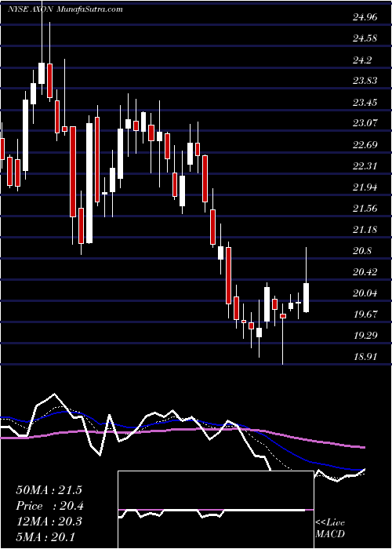Select the 18.91 price axis label

click(365, 357)
